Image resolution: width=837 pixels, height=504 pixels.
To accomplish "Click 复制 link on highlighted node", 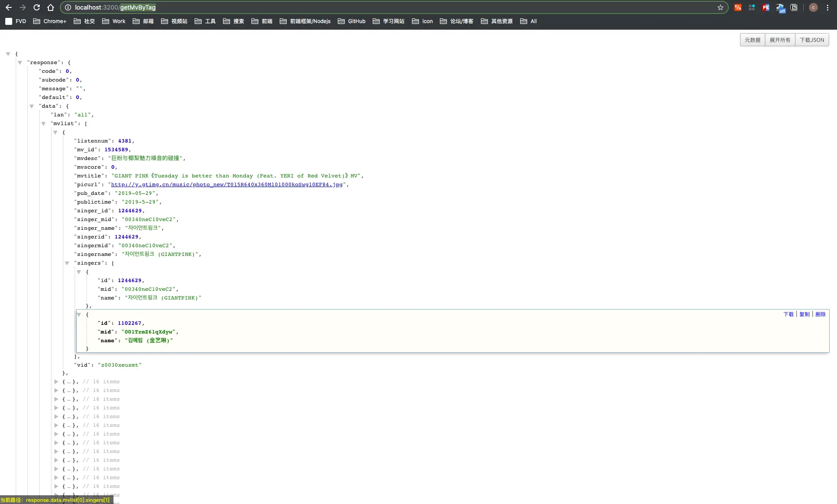I will [804, 314].
